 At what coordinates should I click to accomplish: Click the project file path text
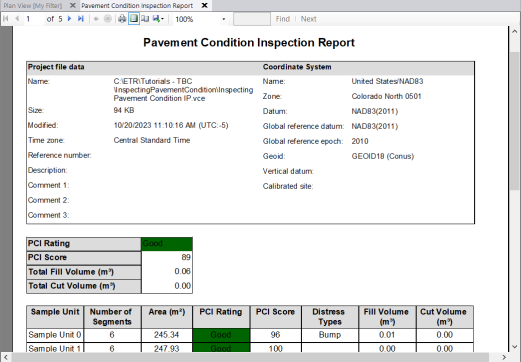[x=183, y=90]
